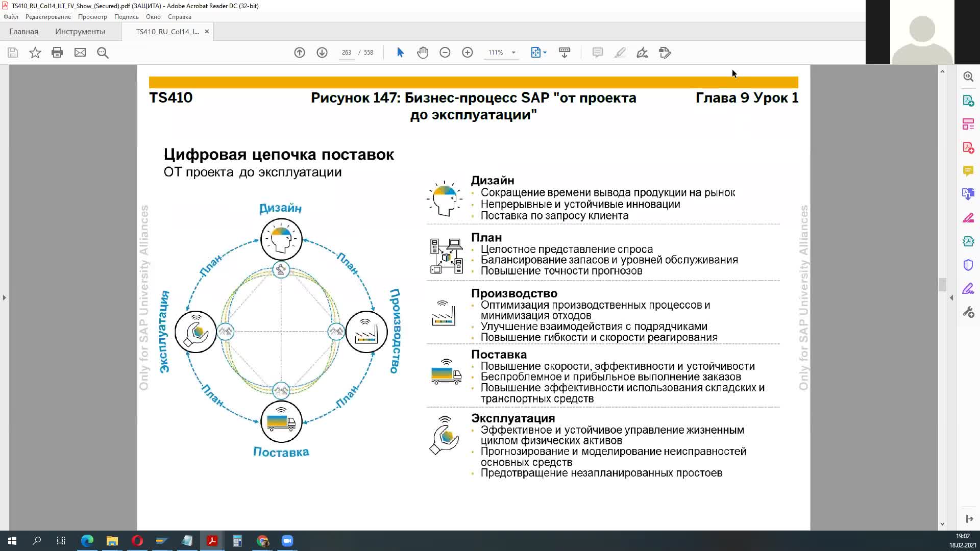Screen dimensions: 980x551
Task: Open the Справка menu
Action: tap(180, 17)
